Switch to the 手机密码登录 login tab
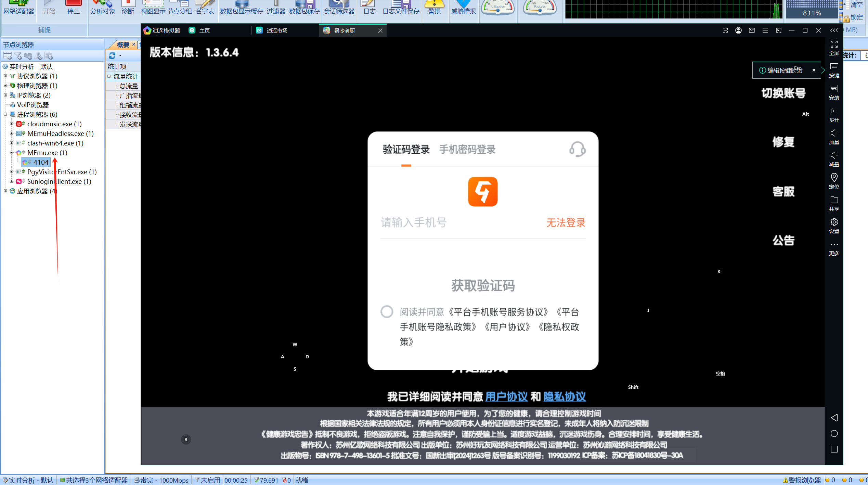868x485 pixels. point(467,150)
